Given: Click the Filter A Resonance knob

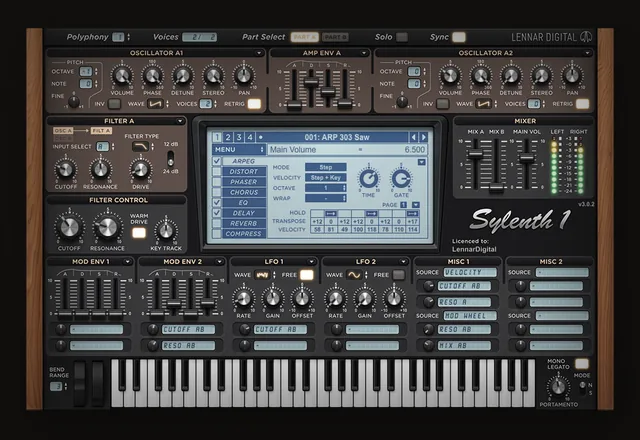Looking at the screenshot, I should (x=100, y=170).
